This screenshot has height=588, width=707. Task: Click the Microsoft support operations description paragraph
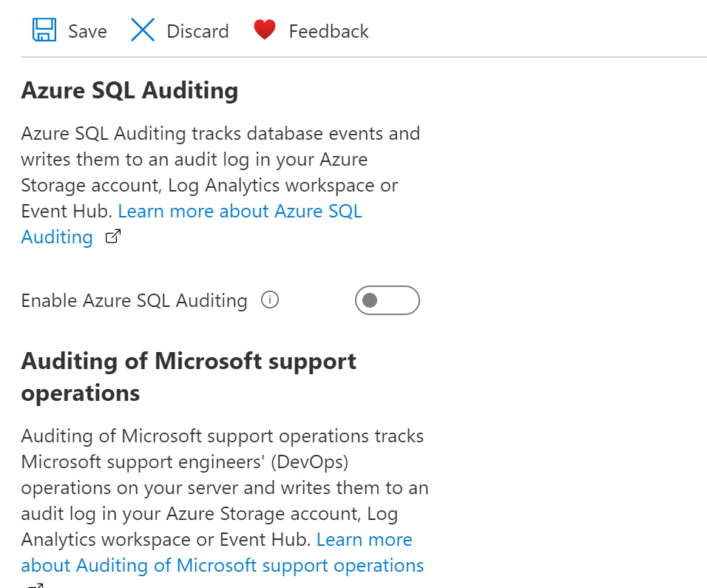222,474
